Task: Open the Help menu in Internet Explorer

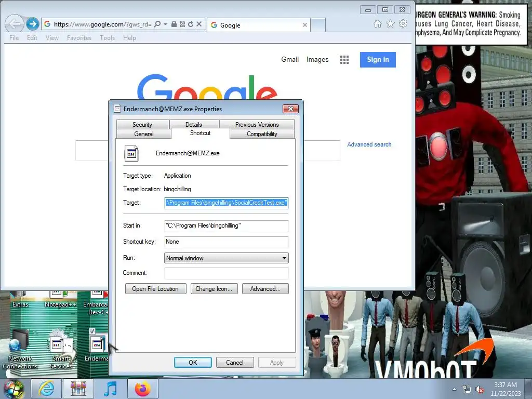Action: click(129, 37)
